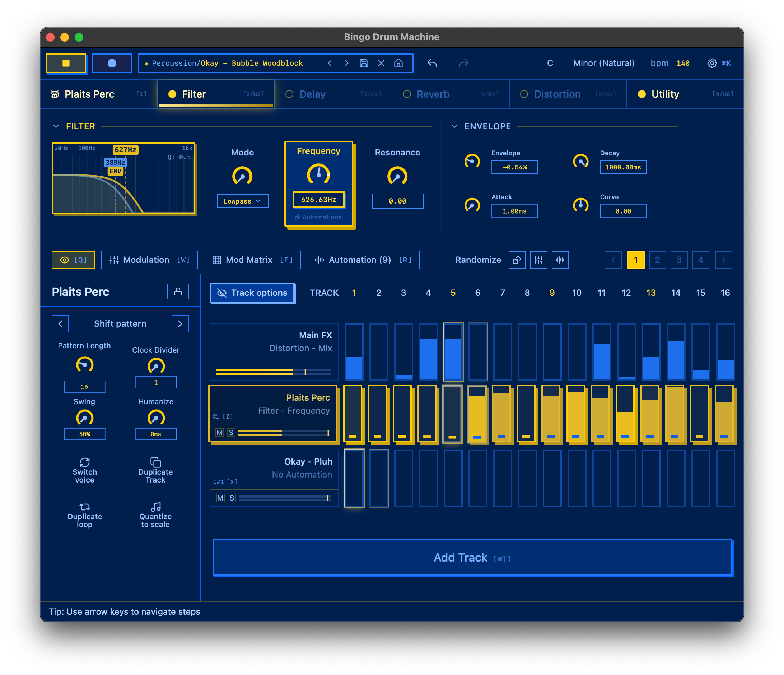The width and height of the screenshot is (784, 675).
Task: Open the Mod Matrix tab
Action: coord(252,260)
